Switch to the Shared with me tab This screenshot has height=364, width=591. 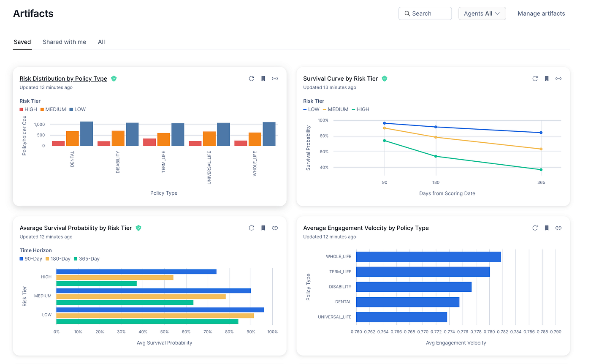64,42
